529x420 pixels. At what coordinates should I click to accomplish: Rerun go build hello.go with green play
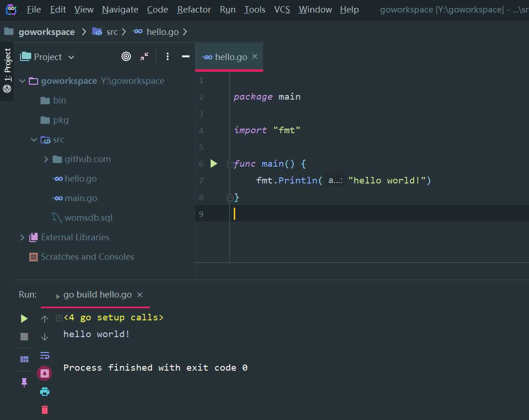[x=24, y=318]
